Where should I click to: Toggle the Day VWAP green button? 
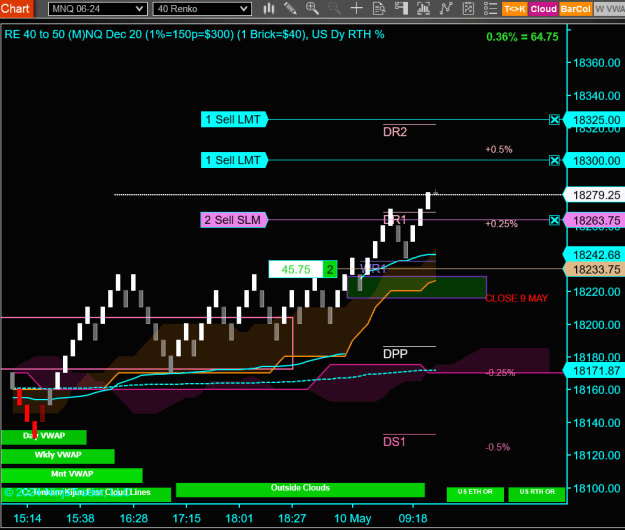tap(44, 437)
